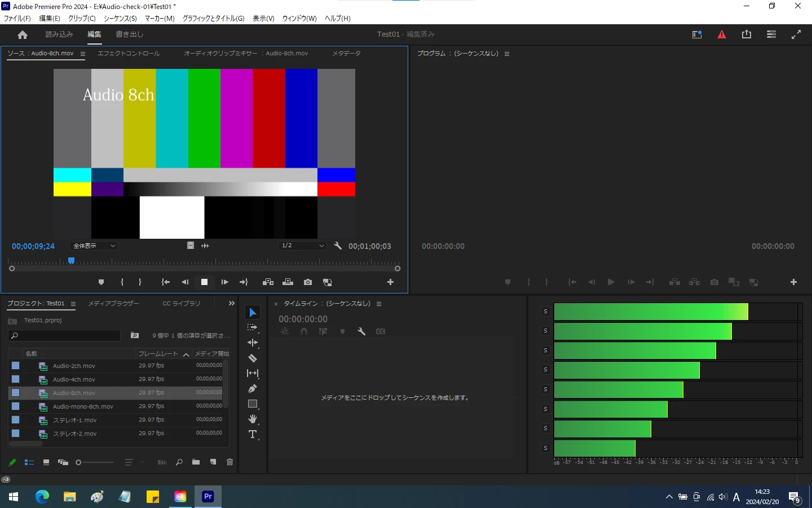
Task: Step forward one frame in Source monitor
Action: tap(224, 282)
